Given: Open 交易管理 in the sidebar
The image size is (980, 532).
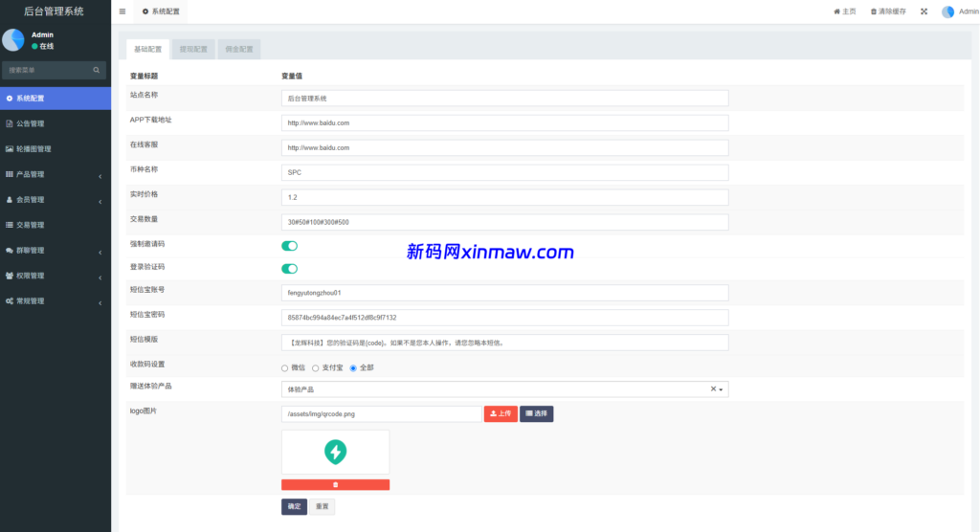Looking at the screenshot, I should (56, 225).
